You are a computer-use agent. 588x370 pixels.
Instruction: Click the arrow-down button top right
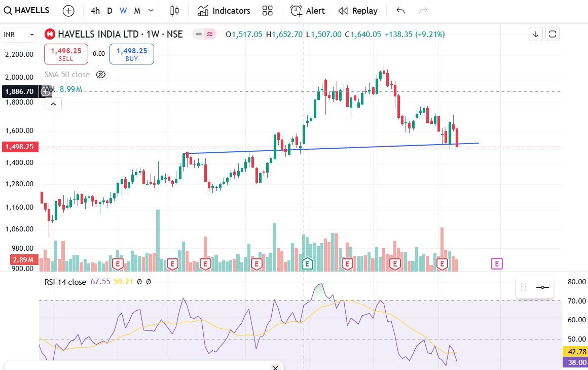click(535, 34)
